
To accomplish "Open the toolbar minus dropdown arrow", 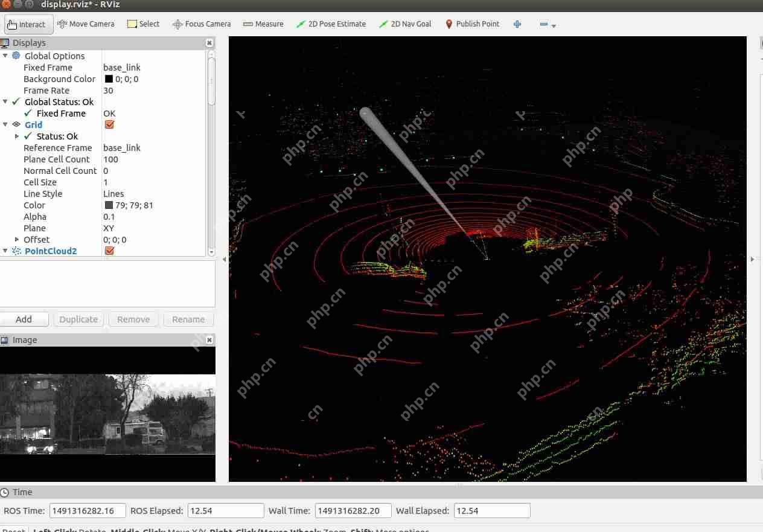I will [x=554, y=25].
